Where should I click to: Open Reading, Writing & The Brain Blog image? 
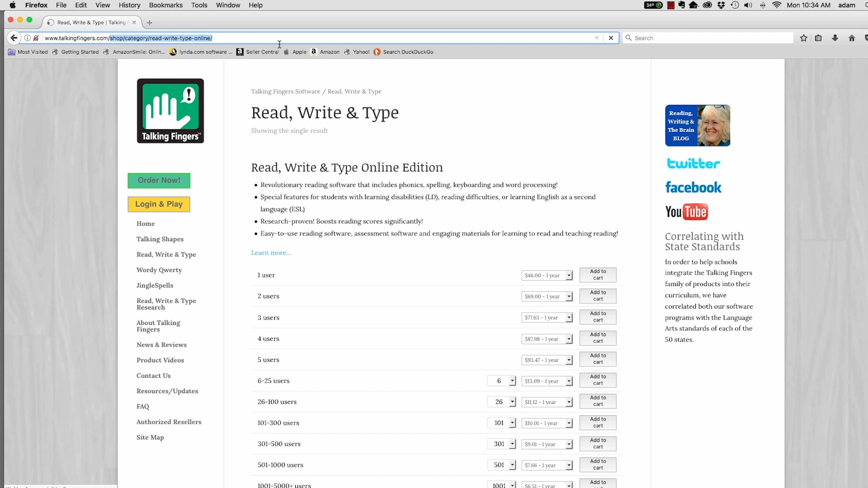point(698,125)
